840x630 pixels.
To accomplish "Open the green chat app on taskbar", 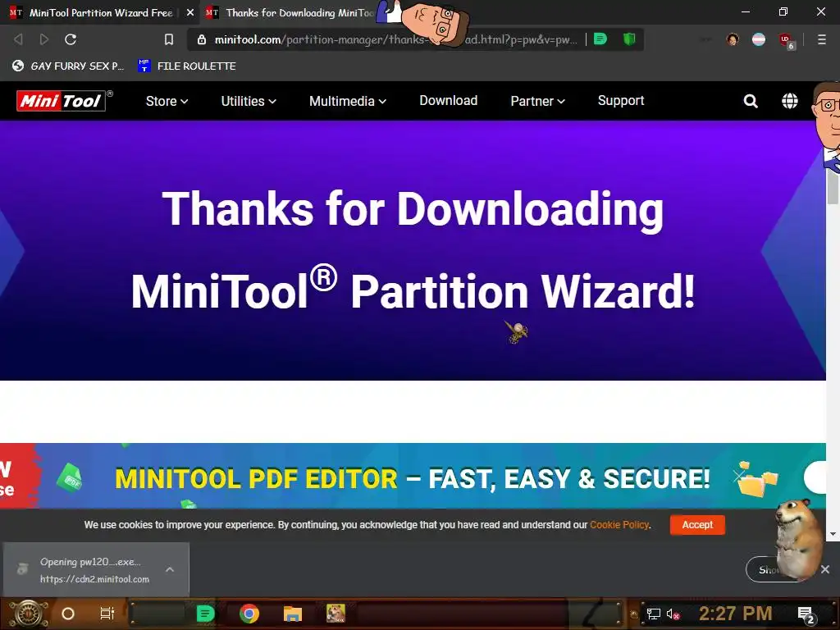I will [205, 614].
